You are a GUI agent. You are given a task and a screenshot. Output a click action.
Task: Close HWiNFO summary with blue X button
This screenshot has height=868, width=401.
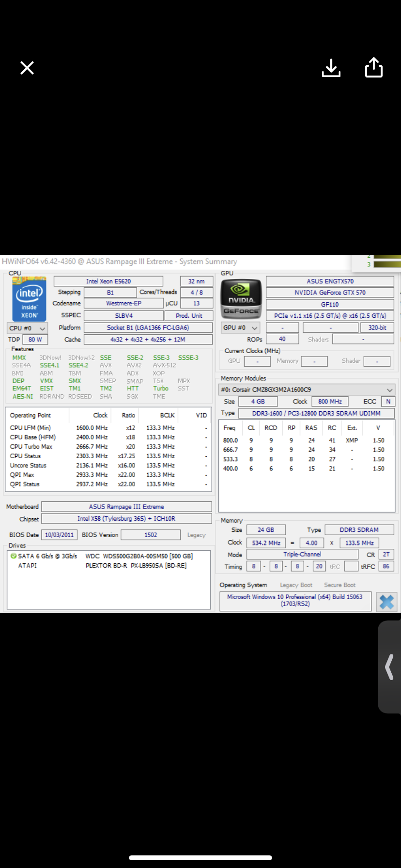click(x=386, y=602)
